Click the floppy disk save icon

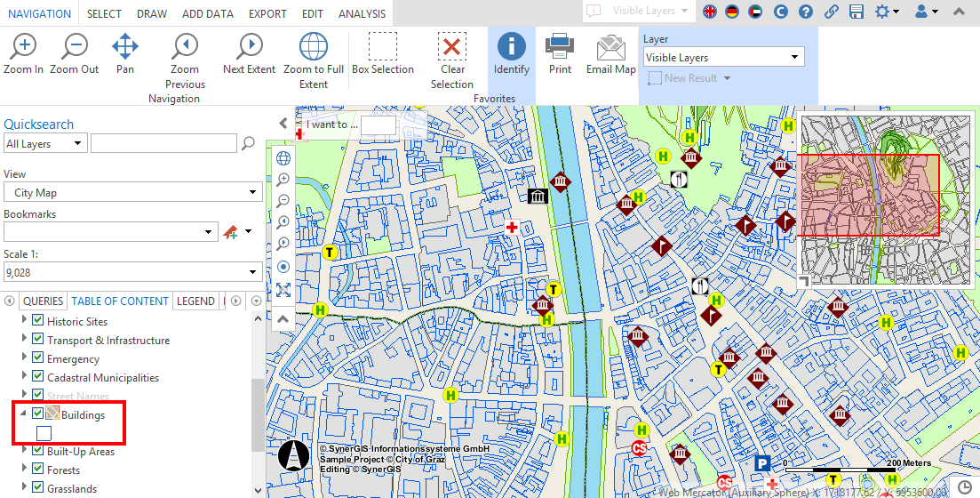pyautogui.click(x=857, y=12)
